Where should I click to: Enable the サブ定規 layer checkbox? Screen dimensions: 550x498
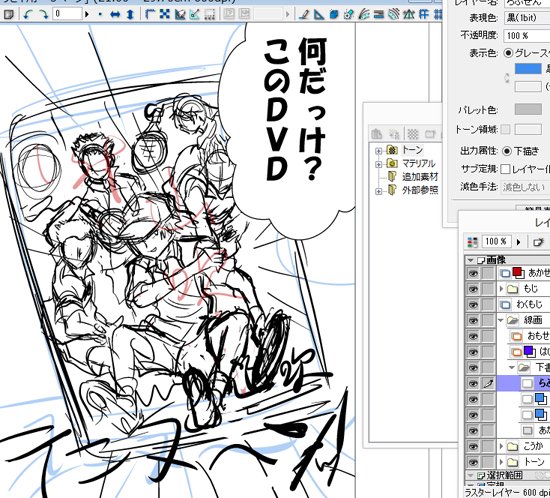click(505, 169)
